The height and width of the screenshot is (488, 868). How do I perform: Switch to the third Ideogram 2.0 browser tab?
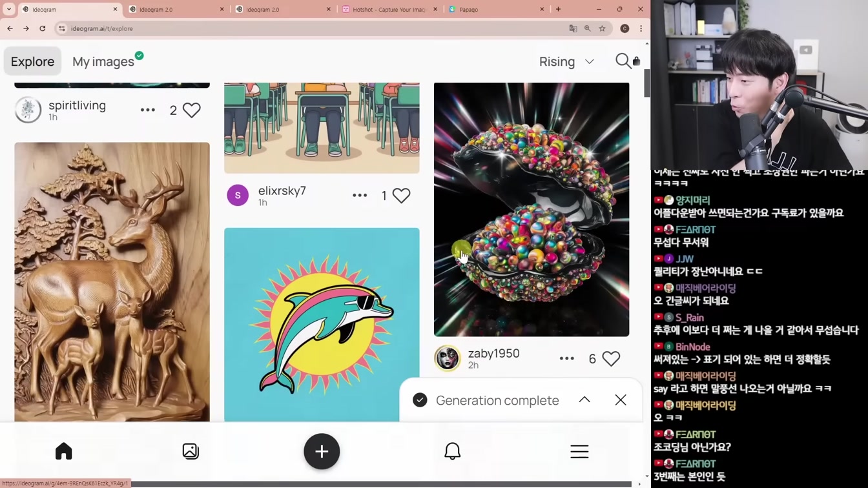(x=282, y=10)
